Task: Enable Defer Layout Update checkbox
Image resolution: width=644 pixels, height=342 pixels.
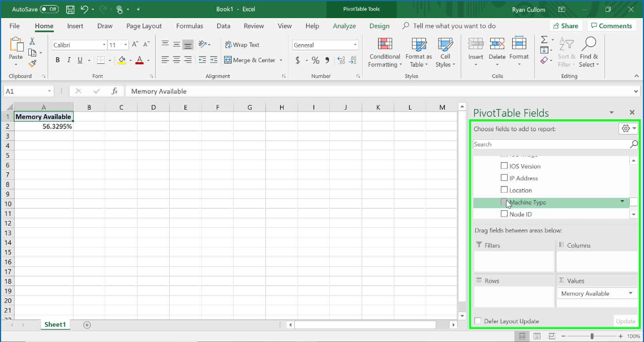Action: (478, 321)
